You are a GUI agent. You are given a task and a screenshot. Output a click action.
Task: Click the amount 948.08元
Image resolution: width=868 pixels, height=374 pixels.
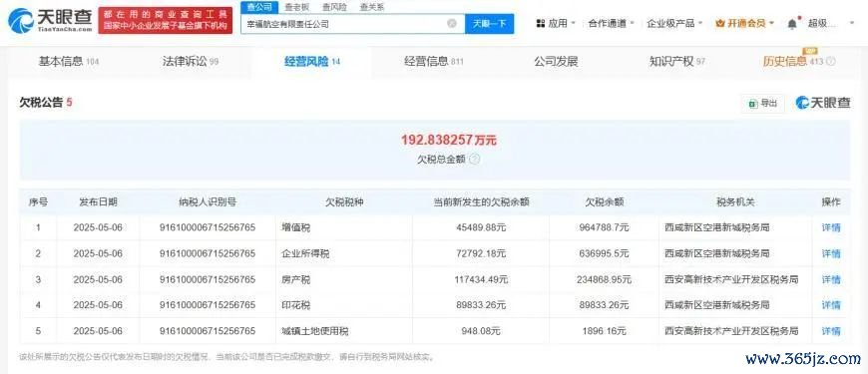tap(481, 331)
